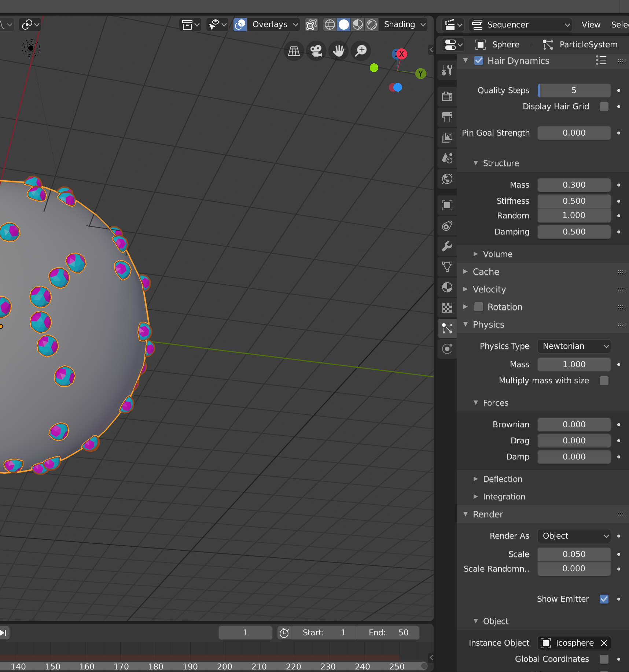Click the Quality Steps slider
Image resolution: width=629 pixels, height=672 pixels.
574,91
